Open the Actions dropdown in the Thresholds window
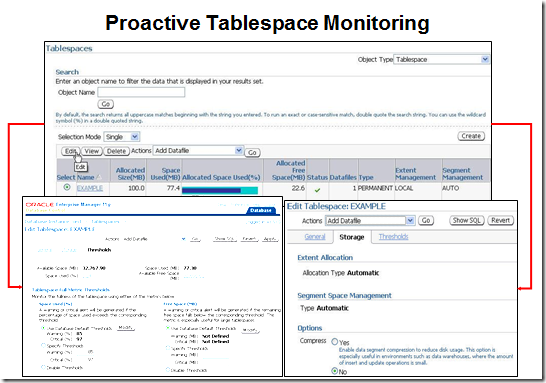Viewport: 546px width, 383px height. (155, 239)
